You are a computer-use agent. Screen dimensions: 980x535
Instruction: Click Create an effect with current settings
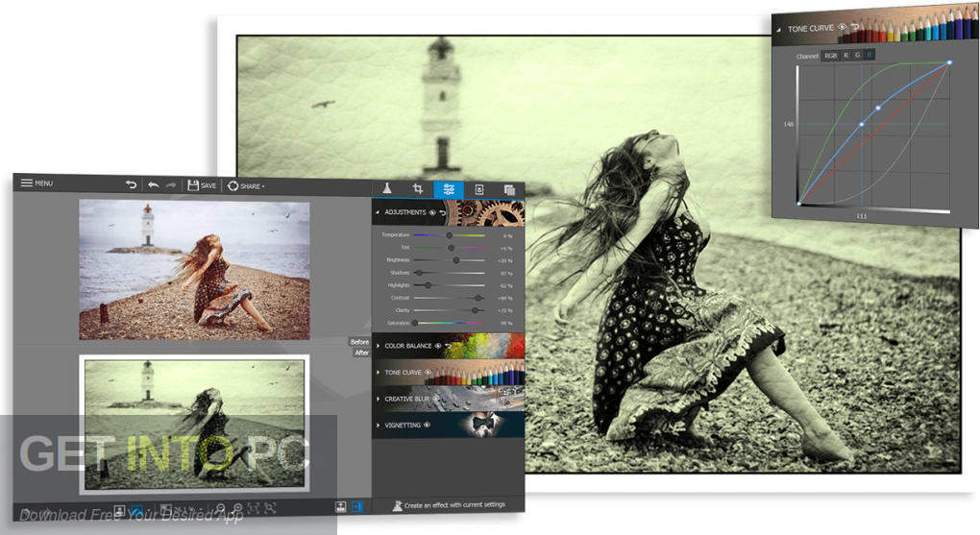tap(449, 505)
